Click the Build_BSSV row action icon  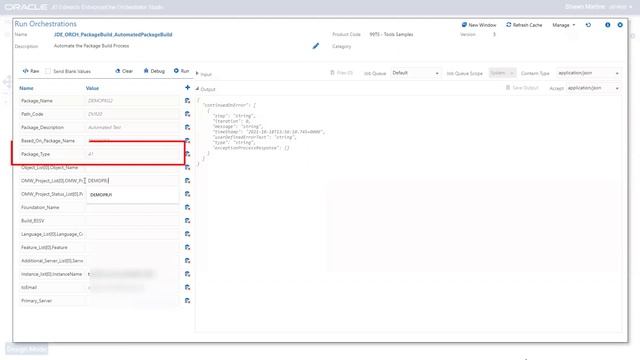click(187, 220)
